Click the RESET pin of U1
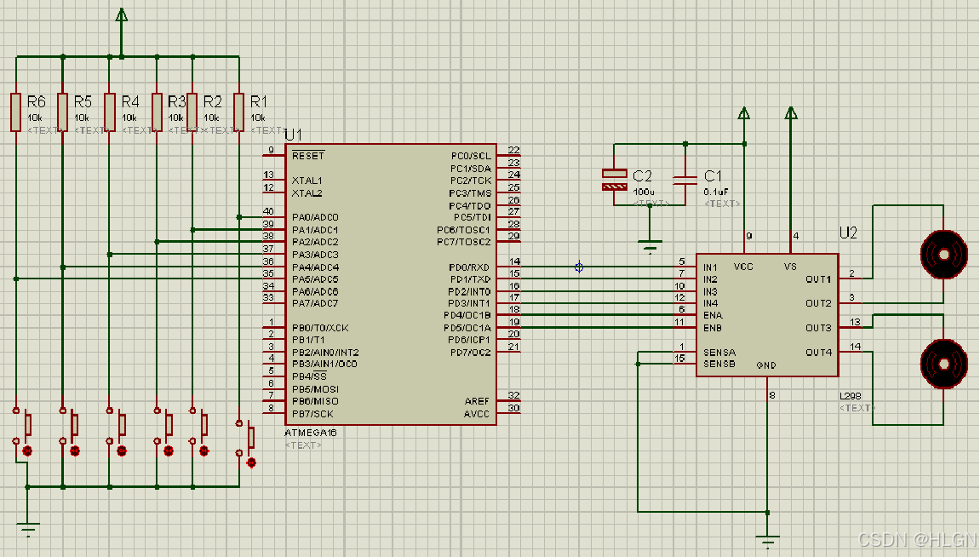 pyautogui.click(x=307, y=156)
